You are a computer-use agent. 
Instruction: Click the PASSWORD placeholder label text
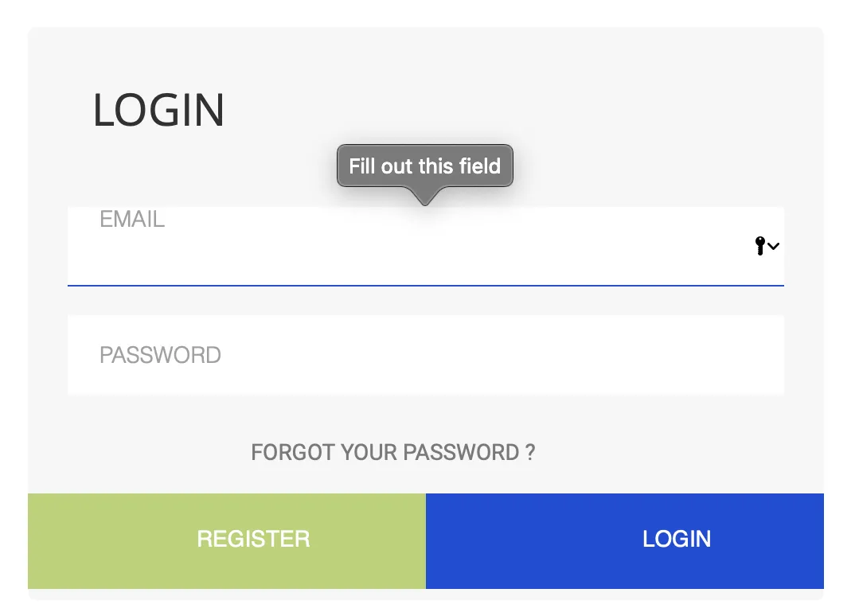[x=160, y=355]
